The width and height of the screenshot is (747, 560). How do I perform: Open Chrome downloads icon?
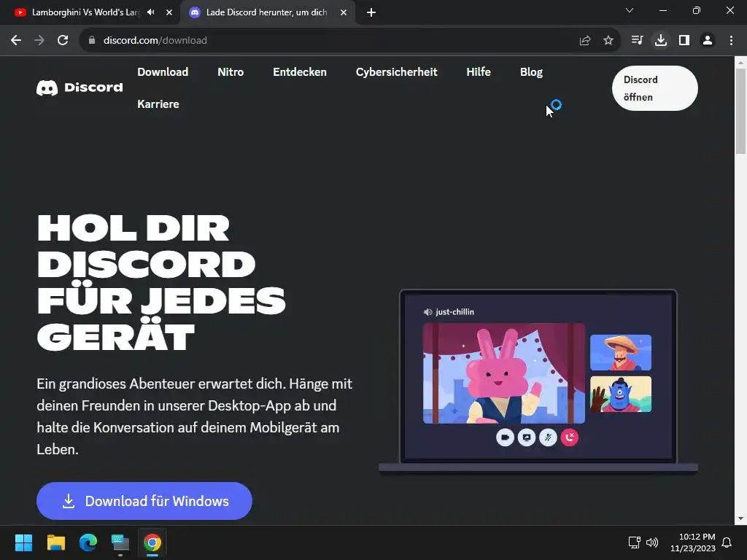[x=661, y=41]
